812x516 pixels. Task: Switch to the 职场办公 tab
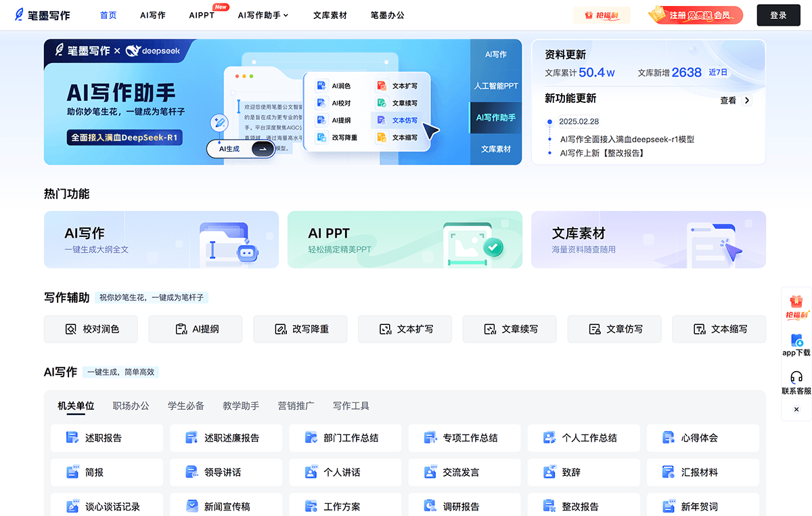pos(131,406)
